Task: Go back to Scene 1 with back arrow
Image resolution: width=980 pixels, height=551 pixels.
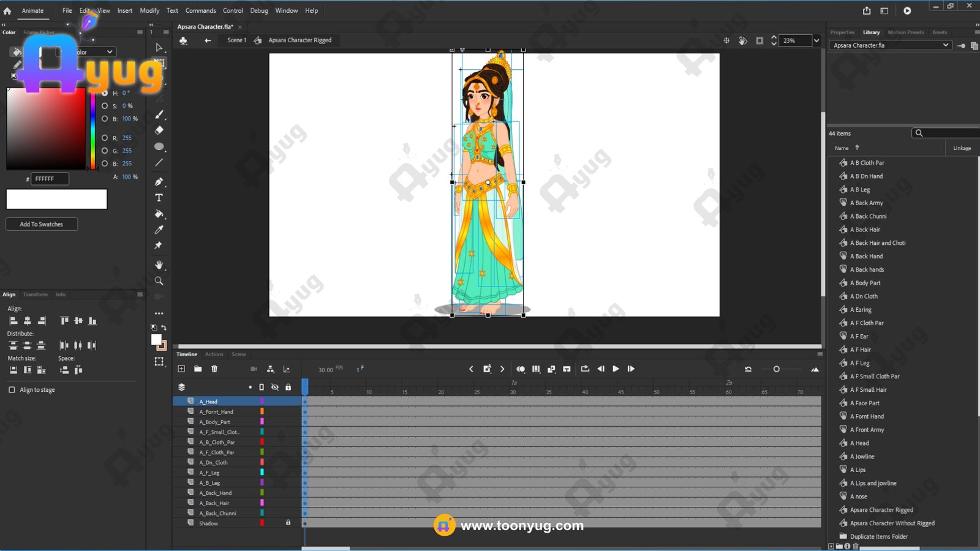Action: click(x=208, y=40)
